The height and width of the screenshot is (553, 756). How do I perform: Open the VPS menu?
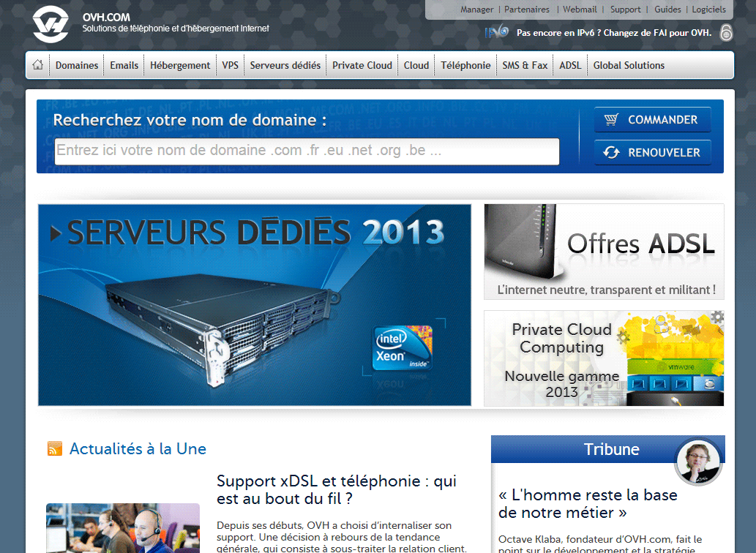230,65
